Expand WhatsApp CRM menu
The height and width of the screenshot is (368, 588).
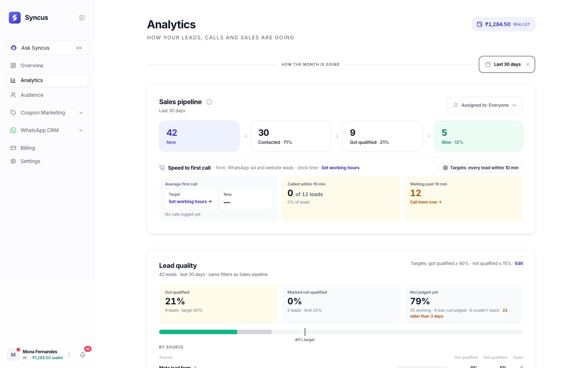[47, 130]
